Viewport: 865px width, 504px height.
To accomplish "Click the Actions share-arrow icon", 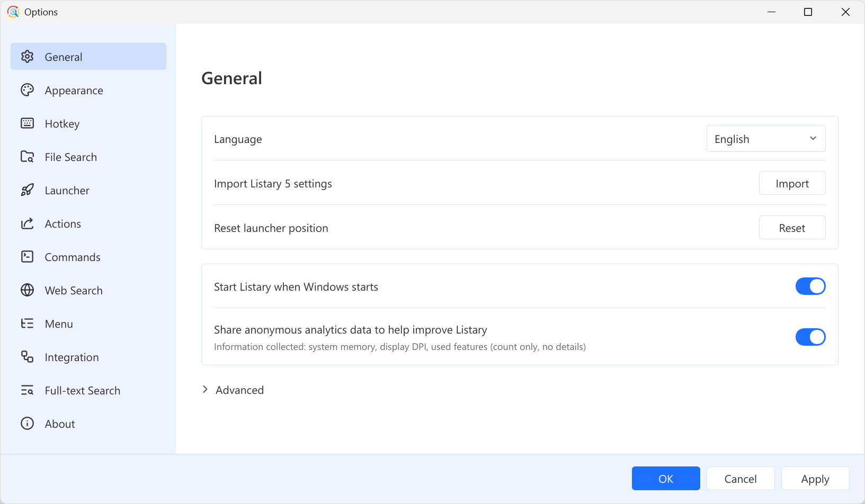I will pos(27,223).
